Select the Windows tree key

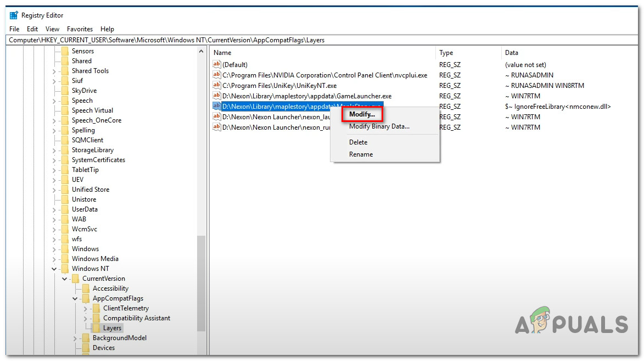point(85,249)
